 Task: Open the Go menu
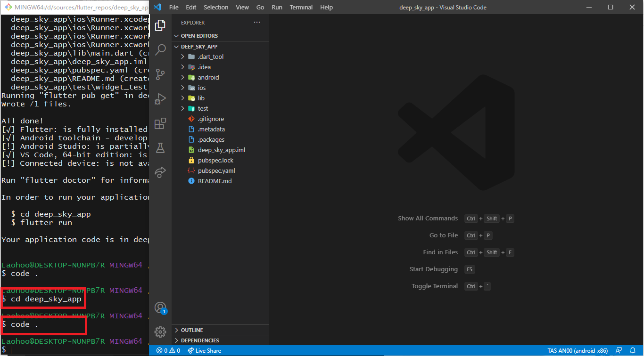[x=260, y=7]
